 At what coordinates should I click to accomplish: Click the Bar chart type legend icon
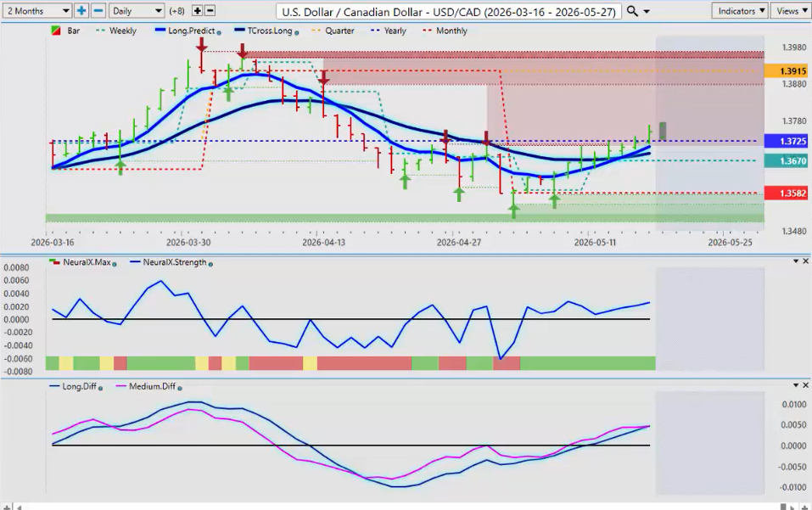(56, 31)
